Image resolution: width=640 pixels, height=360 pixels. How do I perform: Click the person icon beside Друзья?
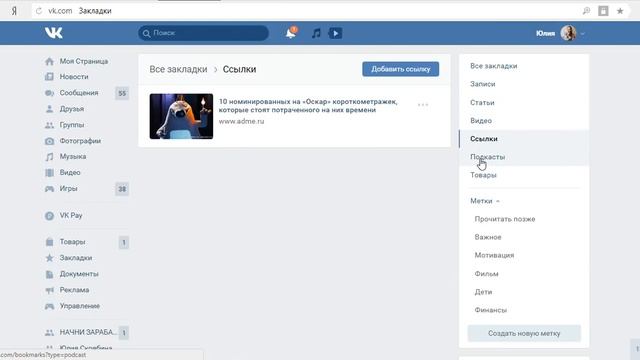coord(49,109)
